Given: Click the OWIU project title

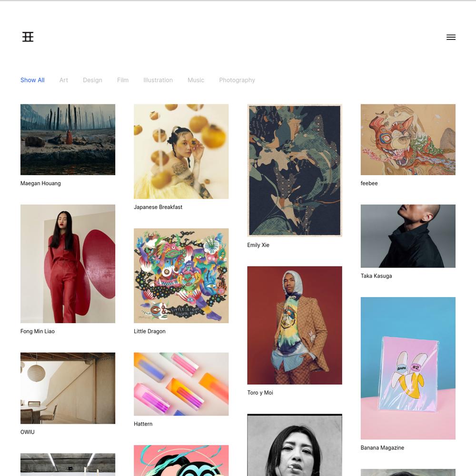Looking at the screenshot, I should (27, 432).
